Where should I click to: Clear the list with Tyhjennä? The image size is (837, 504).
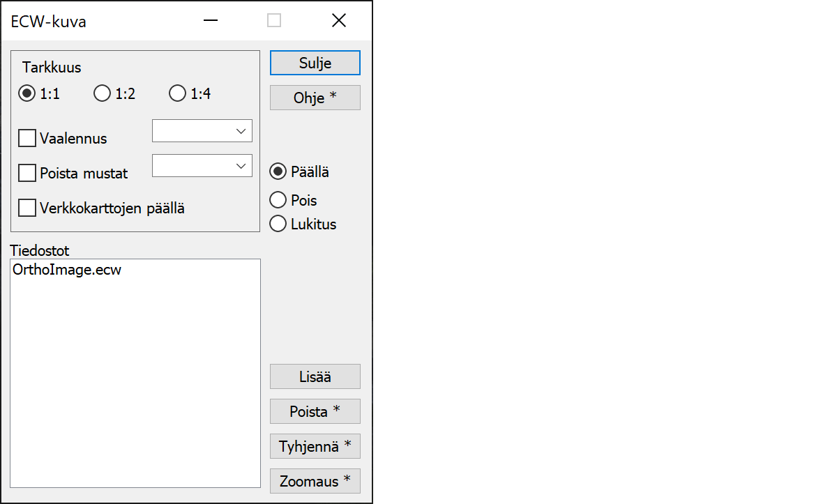(315, 446)
